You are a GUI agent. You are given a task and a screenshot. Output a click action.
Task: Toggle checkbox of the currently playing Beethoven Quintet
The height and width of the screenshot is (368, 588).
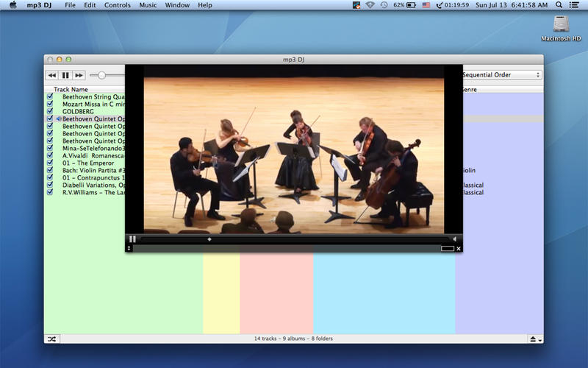pos(50,118)
